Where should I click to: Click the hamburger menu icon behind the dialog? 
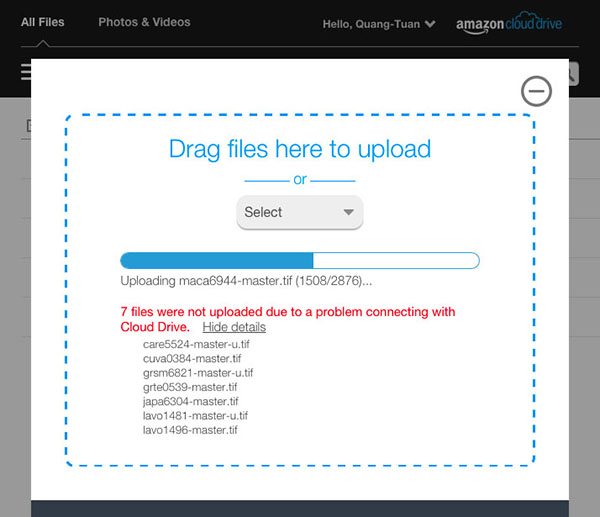[x=26, y=72]
